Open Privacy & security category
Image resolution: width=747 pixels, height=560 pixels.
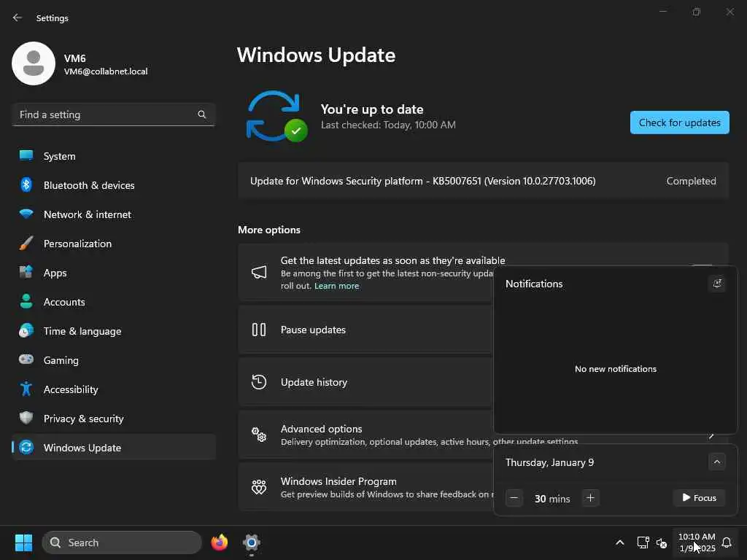point(113,419)
